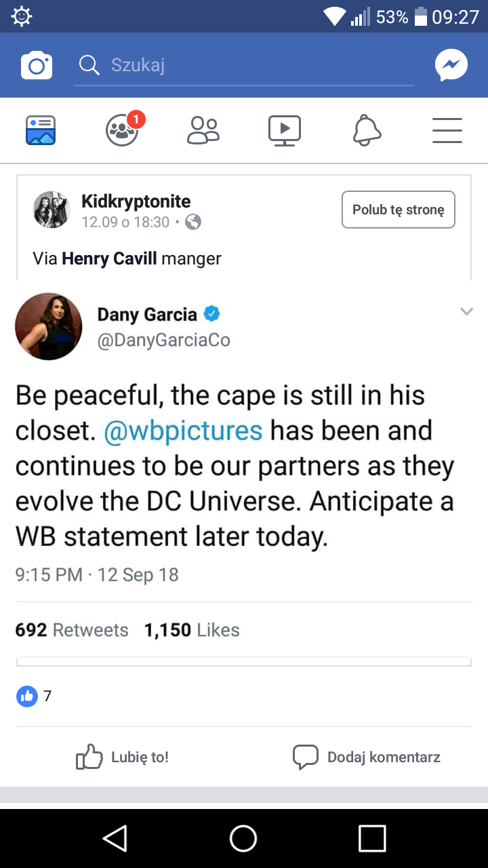Open the Kidkryptonite page name link

pos(136,201)
